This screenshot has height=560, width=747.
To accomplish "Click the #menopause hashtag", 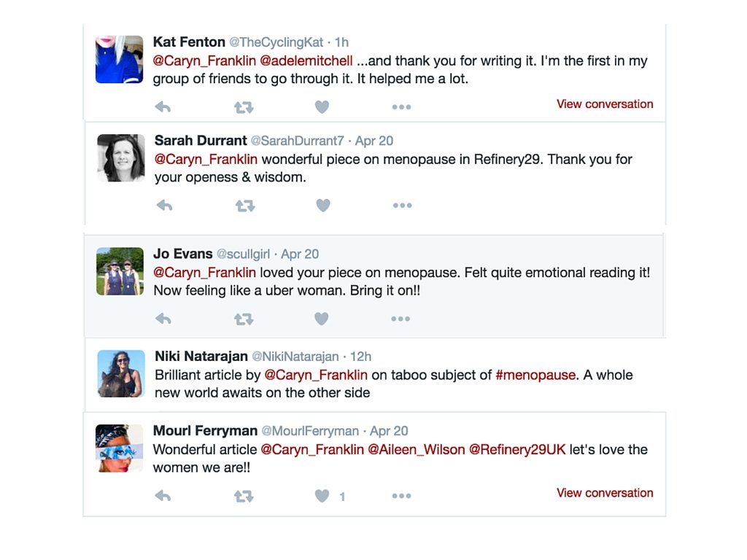I will point(536,376).
